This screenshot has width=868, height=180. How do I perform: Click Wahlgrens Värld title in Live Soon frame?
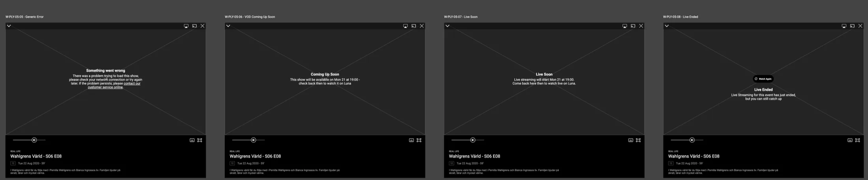pos(475,156)
